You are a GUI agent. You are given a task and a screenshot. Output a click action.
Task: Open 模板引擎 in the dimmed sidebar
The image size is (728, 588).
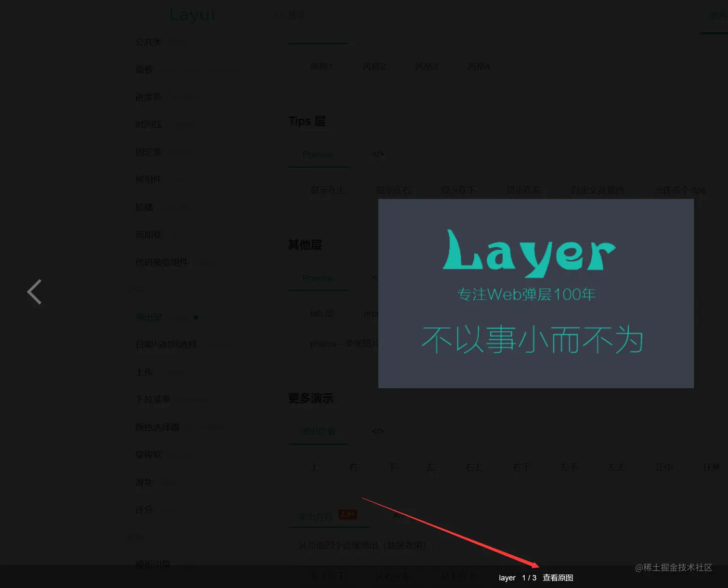(x=153, y=564)
